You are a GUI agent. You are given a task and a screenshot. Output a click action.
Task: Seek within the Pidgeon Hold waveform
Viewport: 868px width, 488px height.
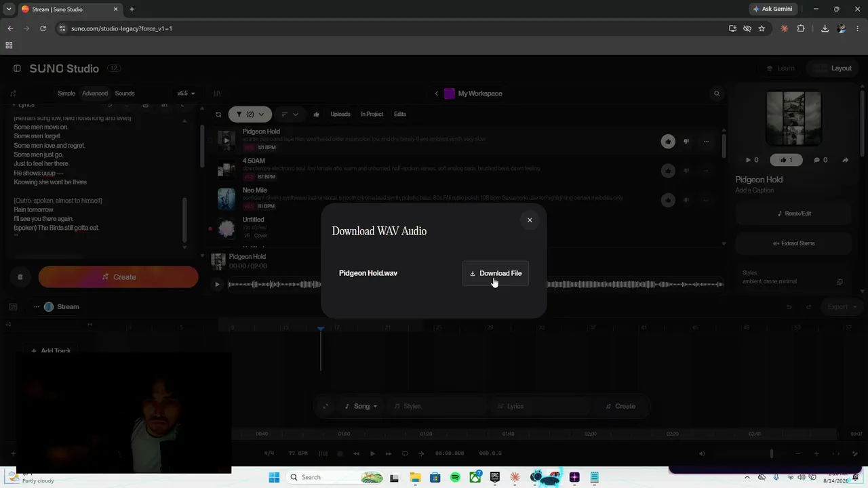click(x=475, y=285)
